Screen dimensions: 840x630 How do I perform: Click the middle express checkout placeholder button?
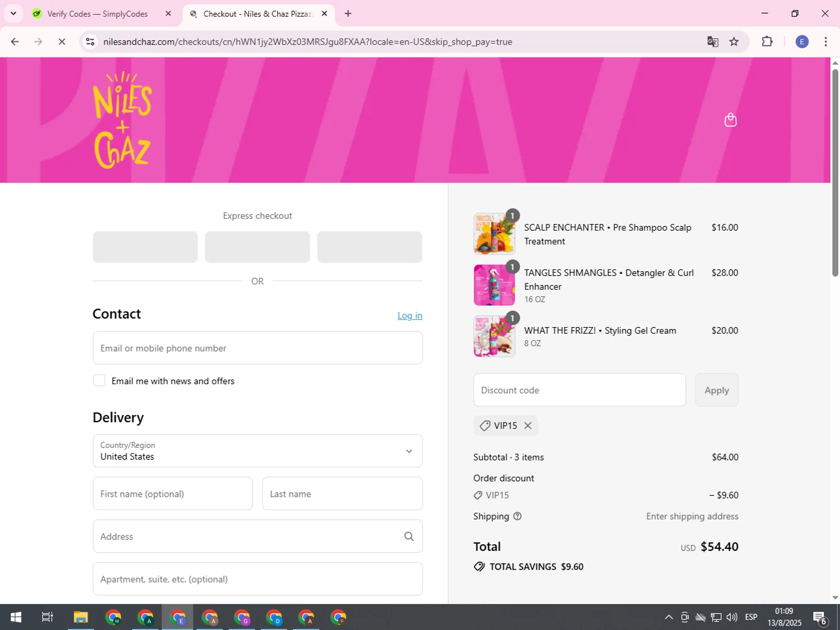[x=258, y=247]
